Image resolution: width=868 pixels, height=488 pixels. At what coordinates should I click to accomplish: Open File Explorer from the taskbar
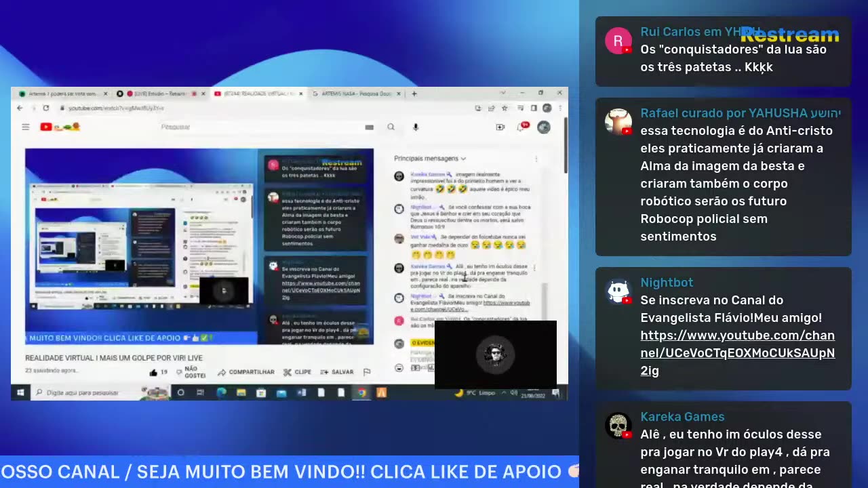241,392
